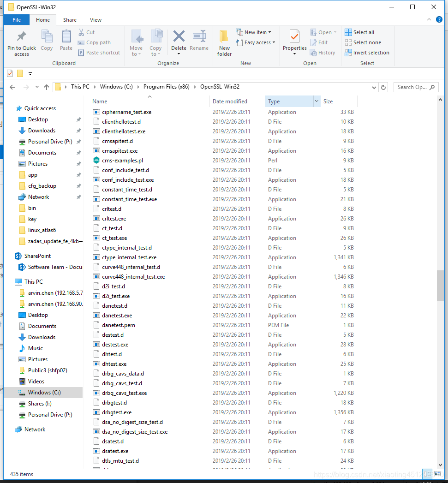Open the Customize Quick Access Toolbar dropdown

[30, 74]
